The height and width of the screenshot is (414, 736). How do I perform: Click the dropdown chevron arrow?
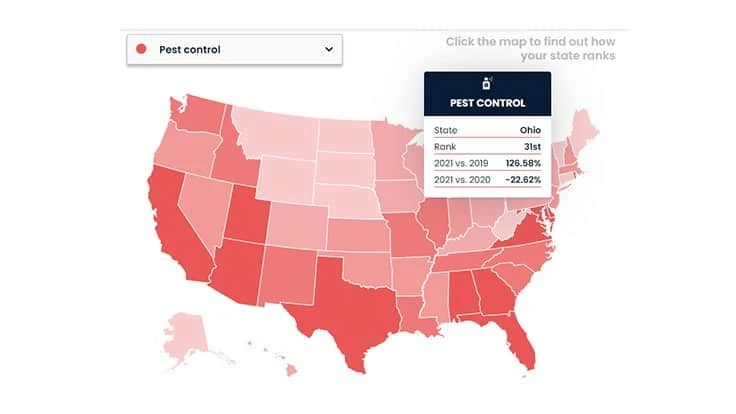coord(328,49)
